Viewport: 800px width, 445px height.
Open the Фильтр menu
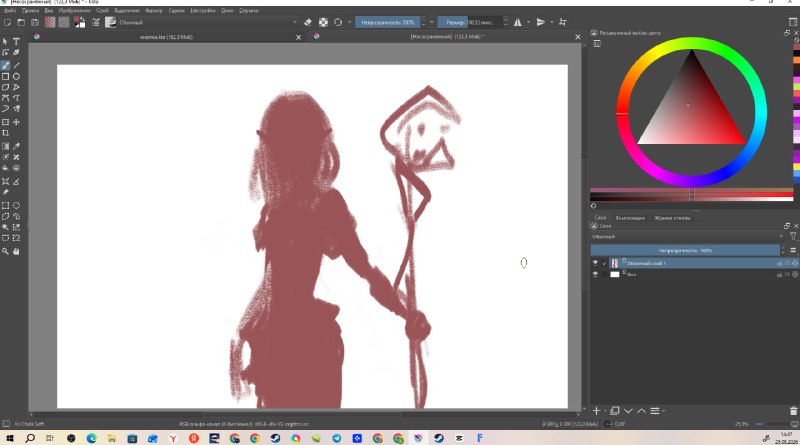(x=154, y=10)
